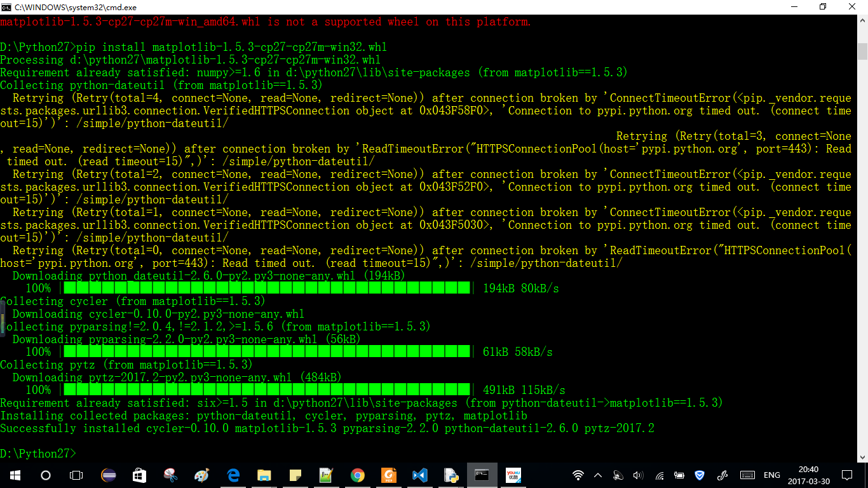This screenshot has height=488, width=868.
Task: Click the wireless signal tray icon
Action: (660, 475)
